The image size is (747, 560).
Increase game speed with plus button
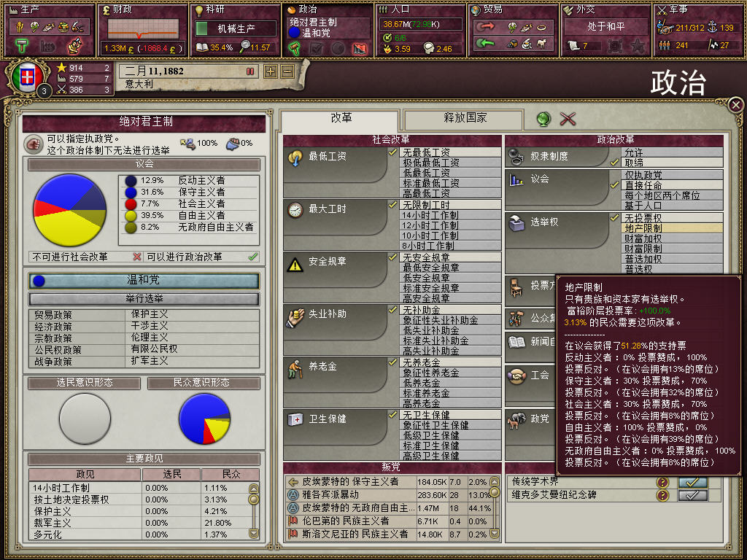point(271,71)
